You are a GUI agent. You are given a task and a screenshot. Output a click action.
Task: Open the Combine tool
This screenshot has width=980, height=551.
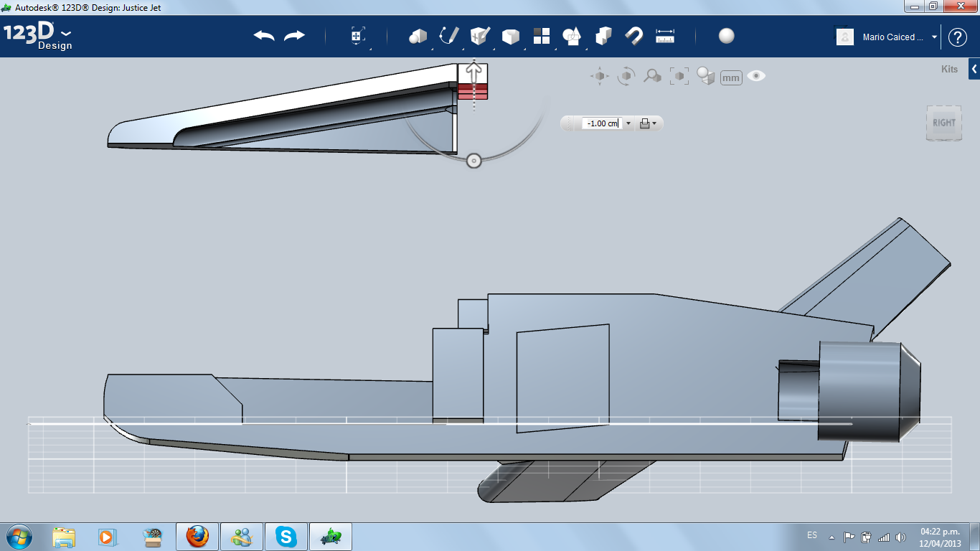pos(603,36)
